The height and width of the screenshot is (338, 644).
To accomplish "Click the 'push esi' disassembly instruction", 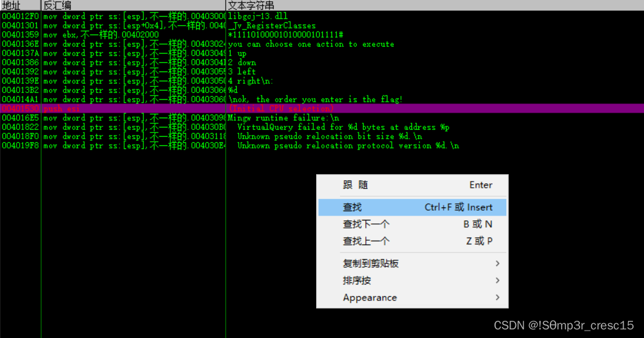I will tap(62, 108).
